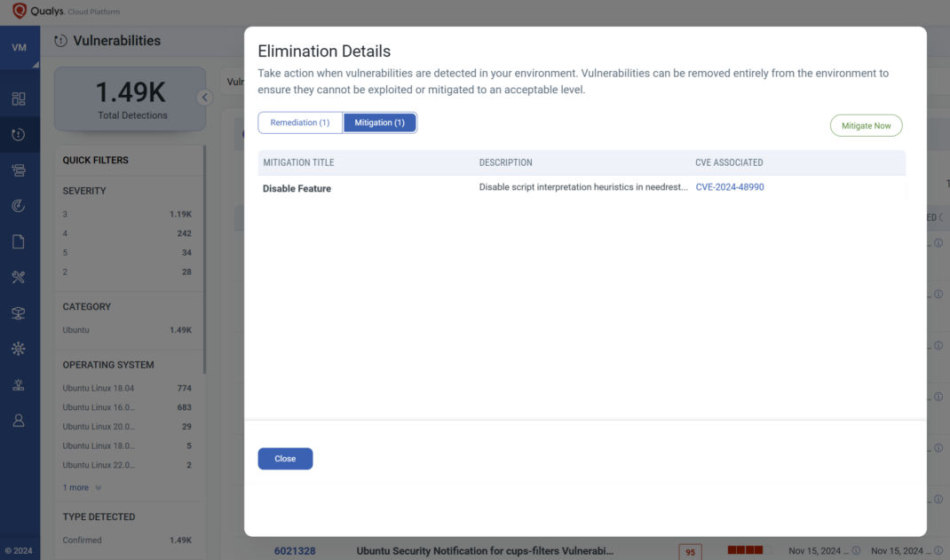This screenshot has height=560, width=950.
Task: Filter by severity 2
Action: [127, 272]
